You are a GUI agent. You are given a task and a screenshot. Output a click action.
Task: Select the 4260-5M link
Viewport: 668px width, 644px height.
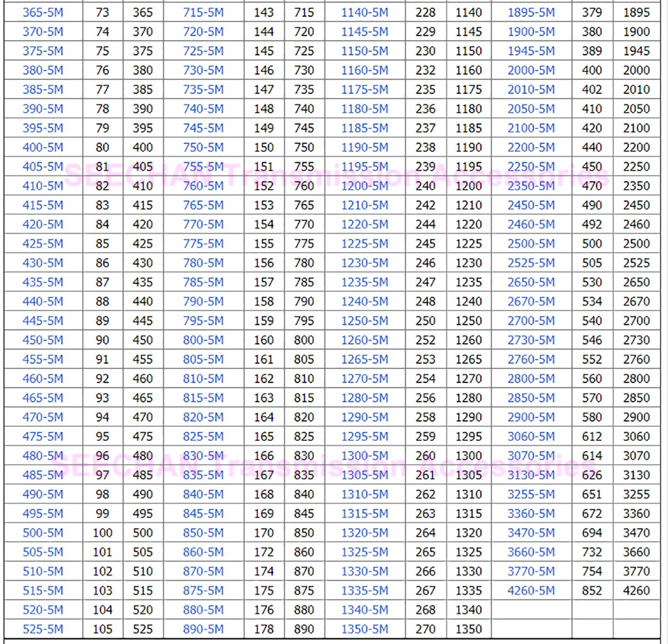pyautogui.click(x=531, y=591)
